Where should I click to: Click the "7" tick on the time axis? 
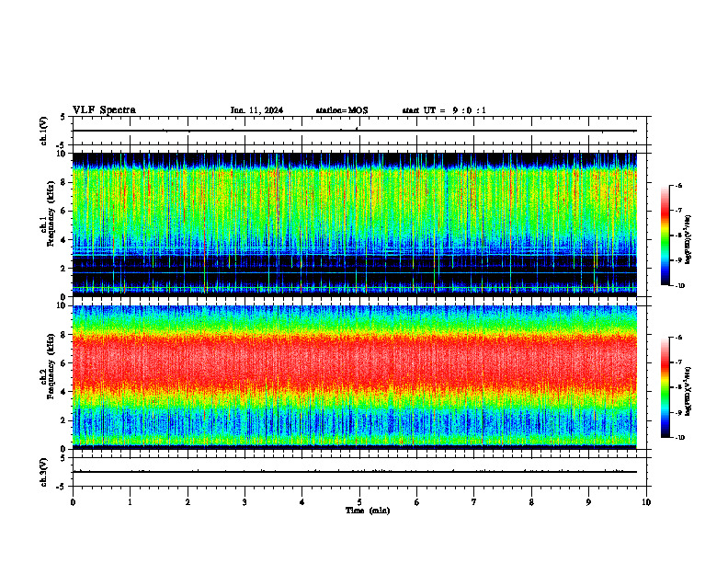(474, 502)
